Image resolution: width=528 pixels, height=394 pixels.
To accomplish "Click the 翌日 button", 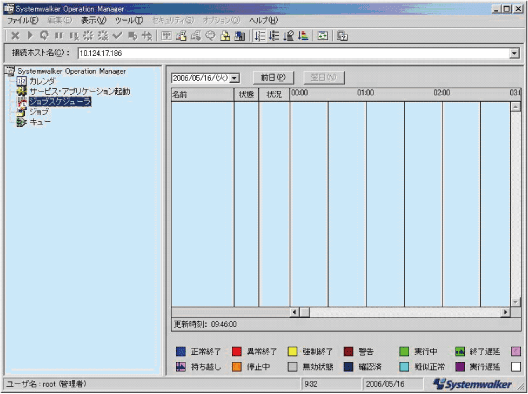I will [323, 78].
